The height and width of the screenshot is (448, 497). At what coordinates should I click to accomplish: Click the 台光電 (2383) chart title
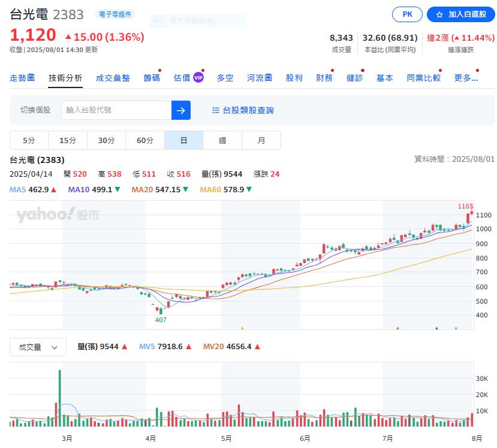point(37,160)
